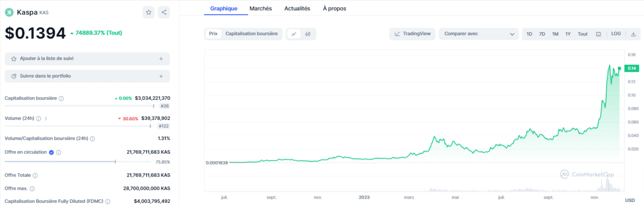Screen dimensions: 644x207
Task: Switch to candlestick chart icon
Action: tap(308, 34)
